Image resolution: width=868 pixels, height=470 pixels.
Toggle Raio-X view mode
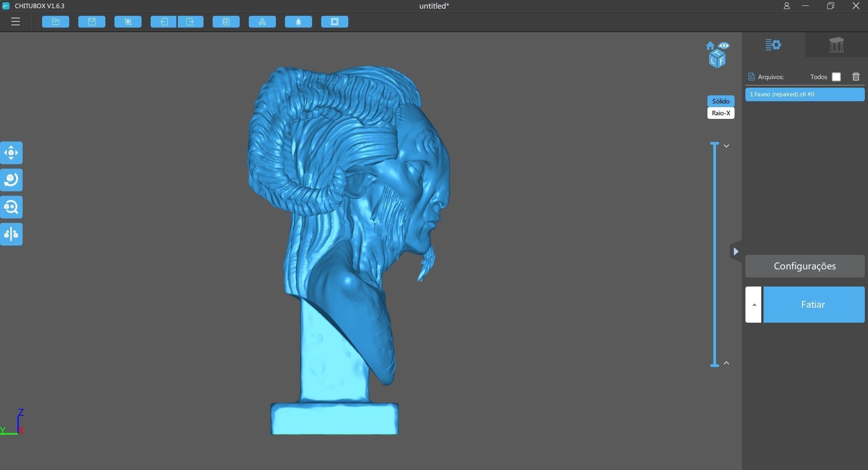click(720, 113)
